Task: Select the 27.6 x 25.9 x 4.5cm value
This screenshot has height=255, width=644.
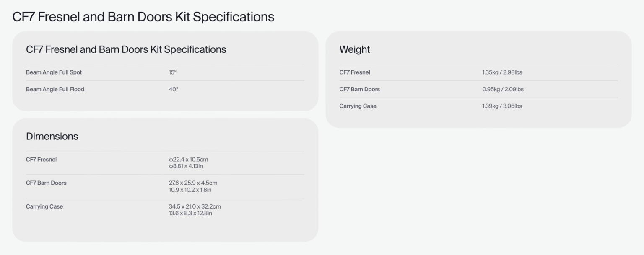Action: [193, 183]
